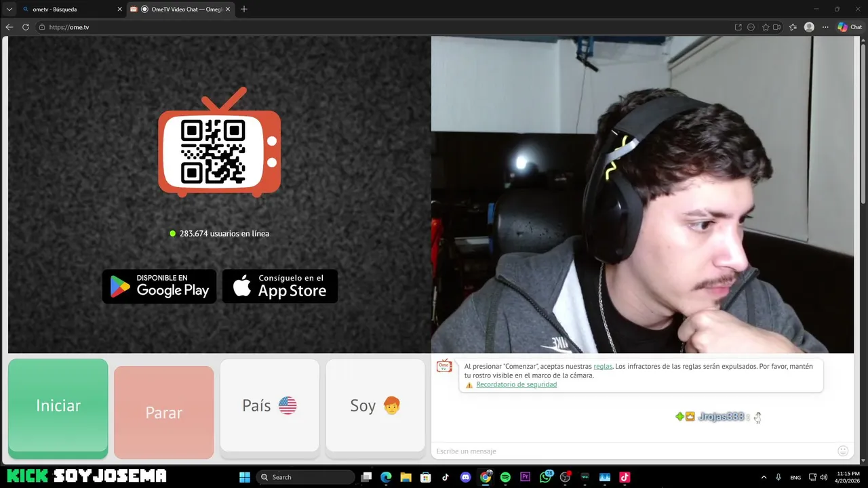Open the circled three-dots icon in the address bar

click(x=751, y=27)
